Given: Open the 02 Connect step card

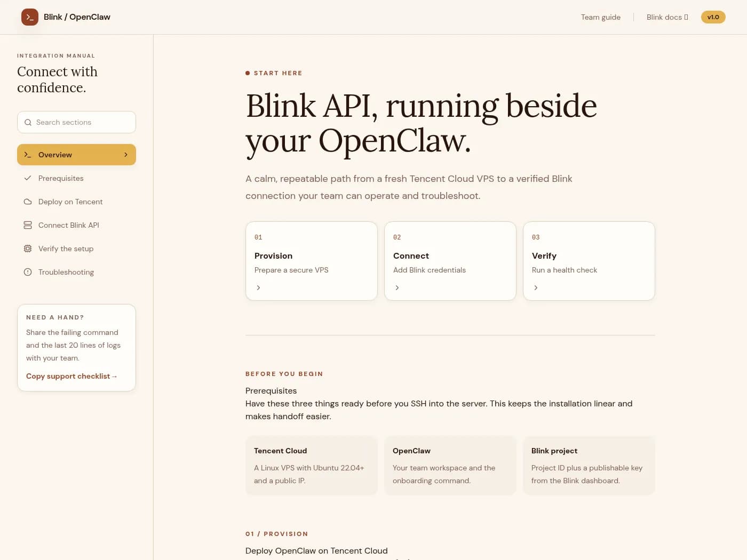Looking at the screenshot, I should [450, 261].
